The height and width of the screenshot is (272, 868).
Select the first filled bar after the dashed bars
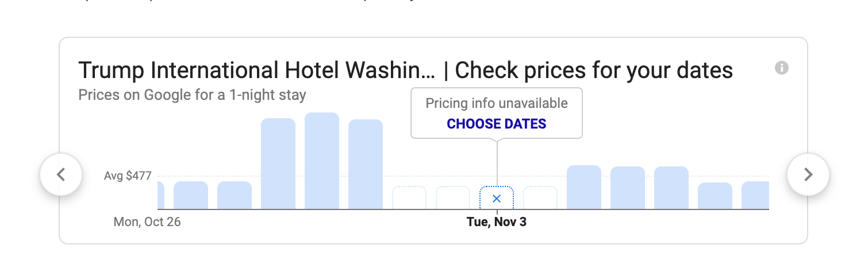[584, 187]
